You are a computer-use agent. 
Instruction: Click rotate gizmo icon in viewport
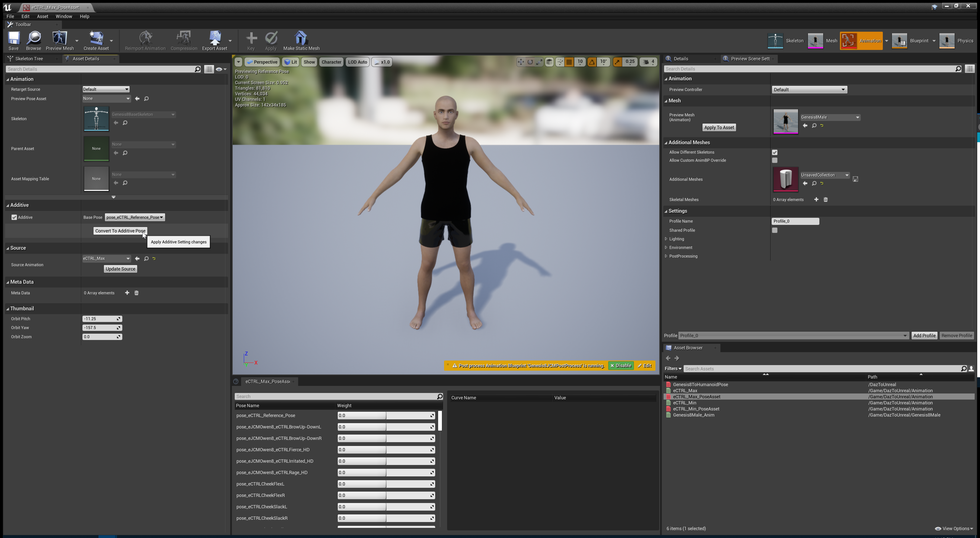[530, 62]
